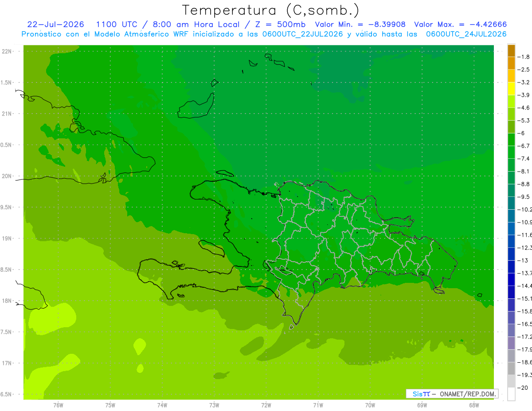Click the '-10.2' color bar label
532x411 pixels.
click(x=524, y=210)
